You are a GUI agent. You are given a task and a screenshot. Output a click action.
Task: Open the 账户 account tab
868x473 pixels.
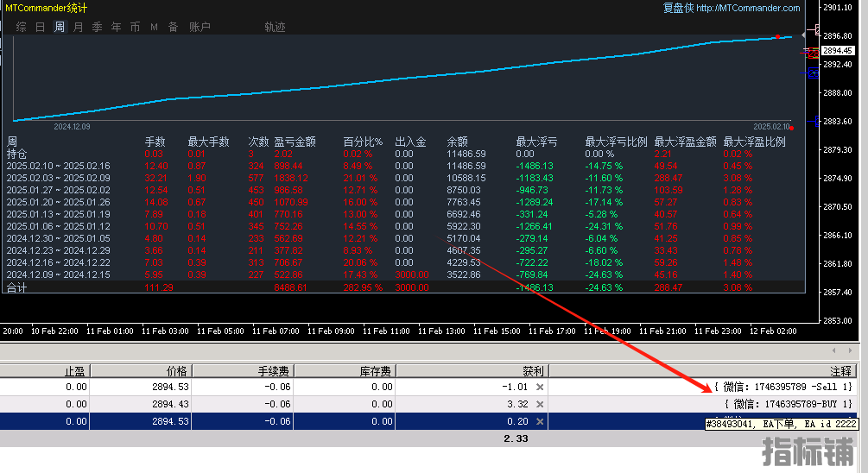point(200,27)
